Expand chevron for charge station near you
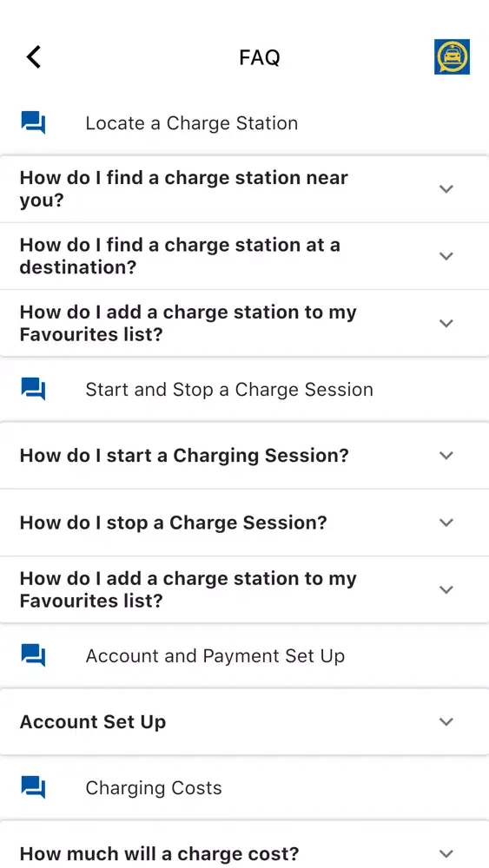Image resolution: width=489 pixels, height=868 pixels. tap(446, 188)
